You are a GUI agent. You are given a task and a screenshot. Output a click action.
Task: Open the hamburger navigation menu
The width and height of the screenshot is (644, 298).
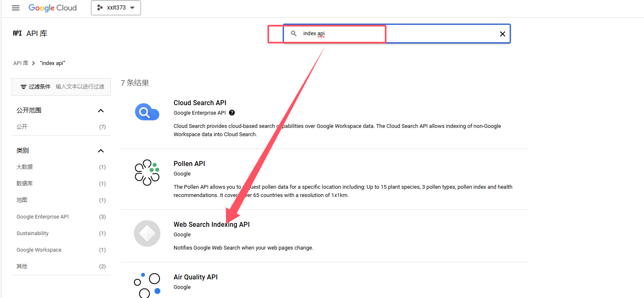pyautogui.click(x=16, y=8)
